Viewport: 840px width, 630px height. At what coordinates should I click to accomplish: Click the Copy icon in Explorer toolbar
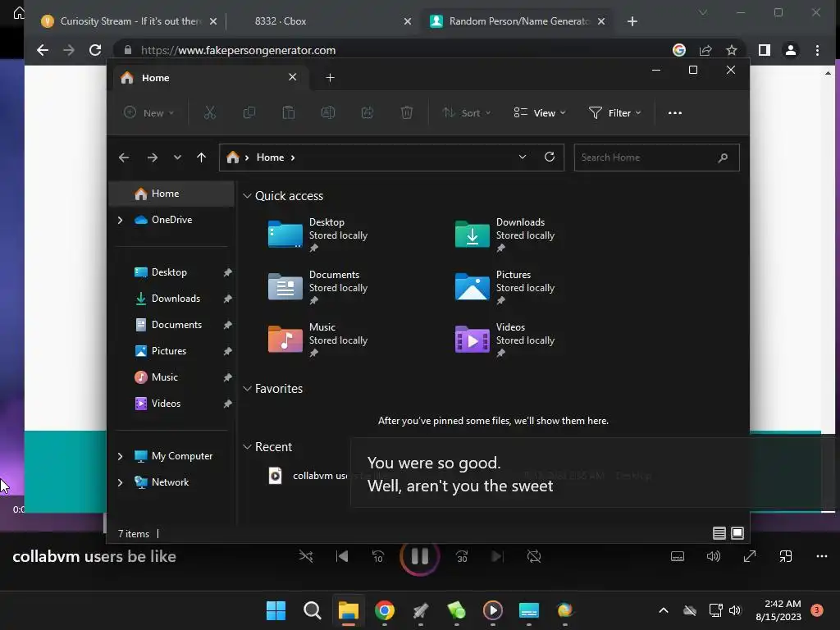click(x=249, y=112)
